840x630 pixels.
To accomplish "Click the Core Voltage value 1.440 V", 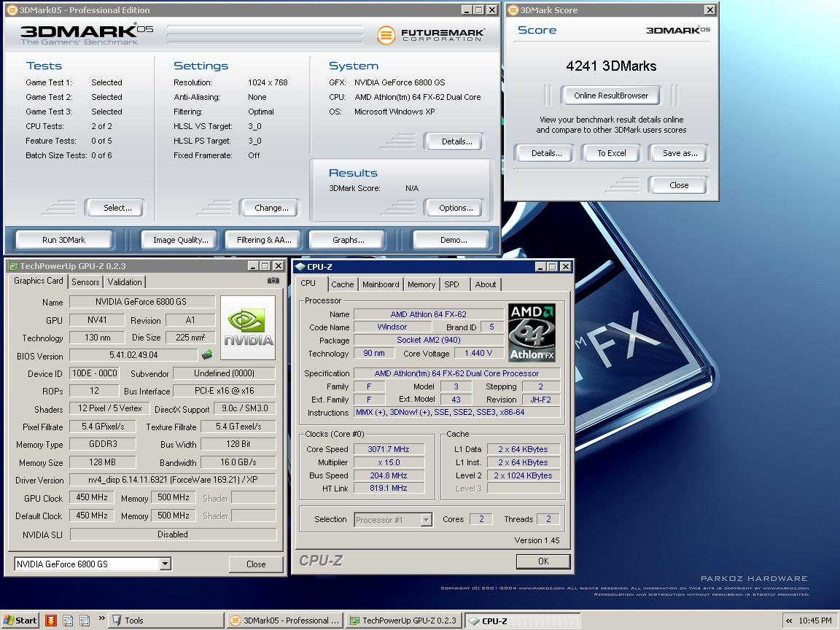I will [478, 353].
